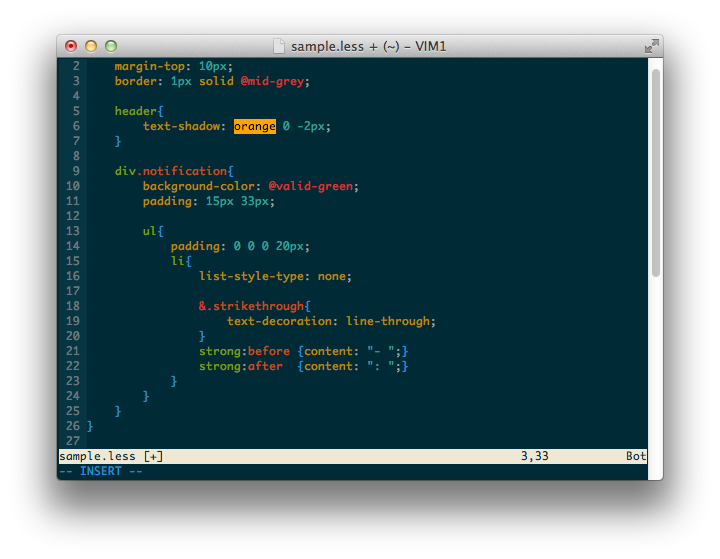Place cursor on the @valid-green variable
720x559 pixels.
click(312, 186)
